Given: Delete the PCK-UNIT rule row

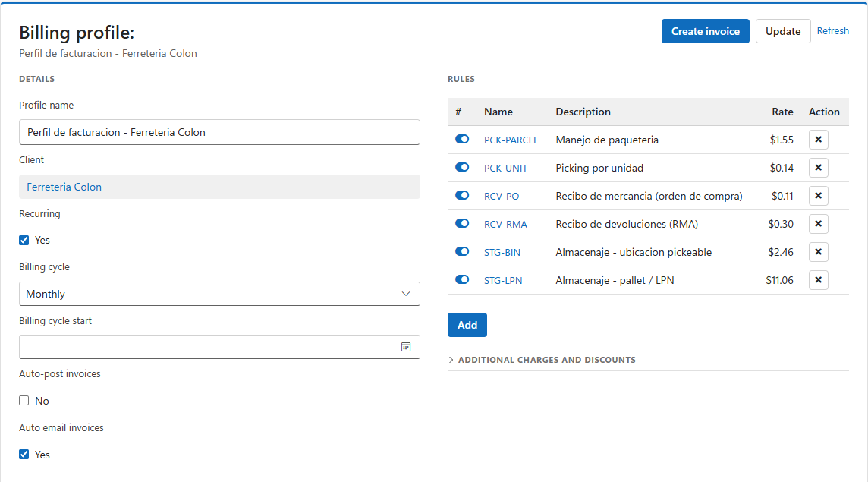Looking at the screenshot, I should coord(818,168).
